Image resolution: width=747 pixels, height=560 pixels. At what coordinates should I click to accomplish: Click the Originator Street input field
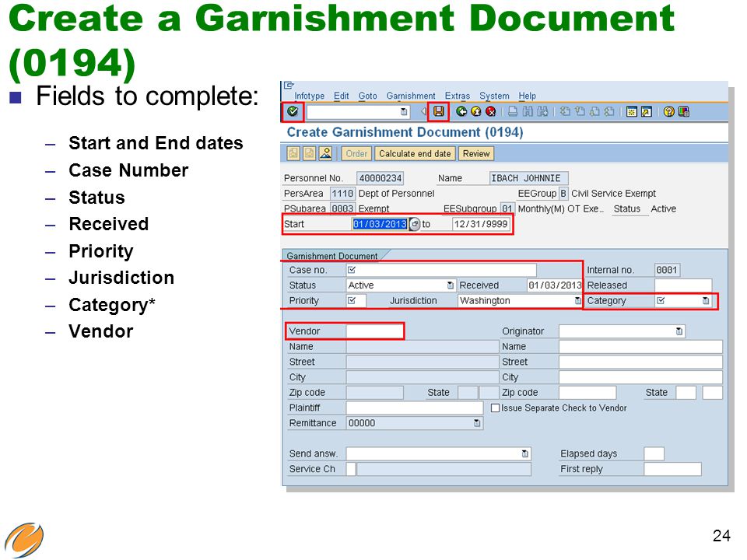click(640, 362)
